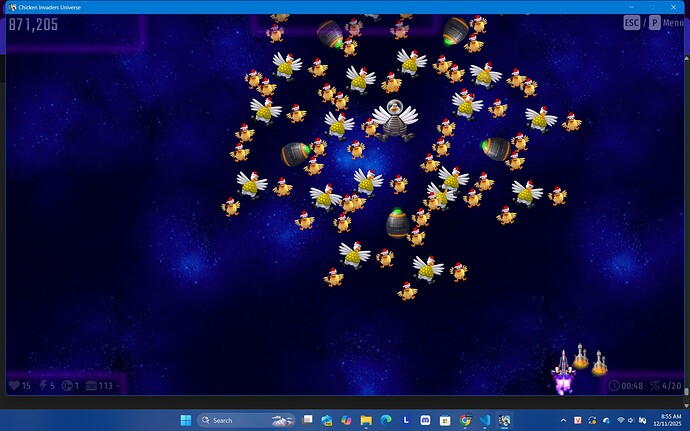
Task: Open the clock showing 8:55 AM
Action: point(668,420)
